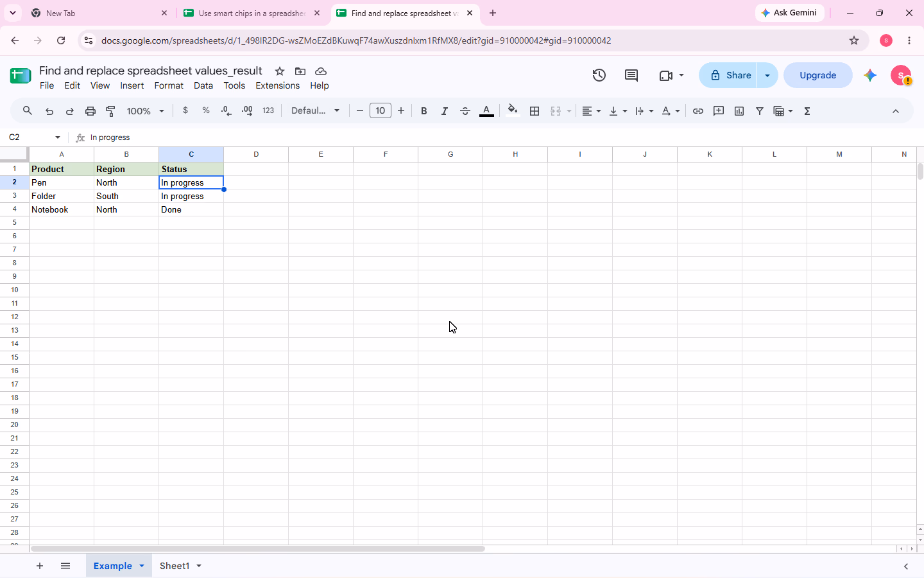This screenshot has width=924, height=578.
Task: Open the comments history icon
Action: tap(631, 75)
